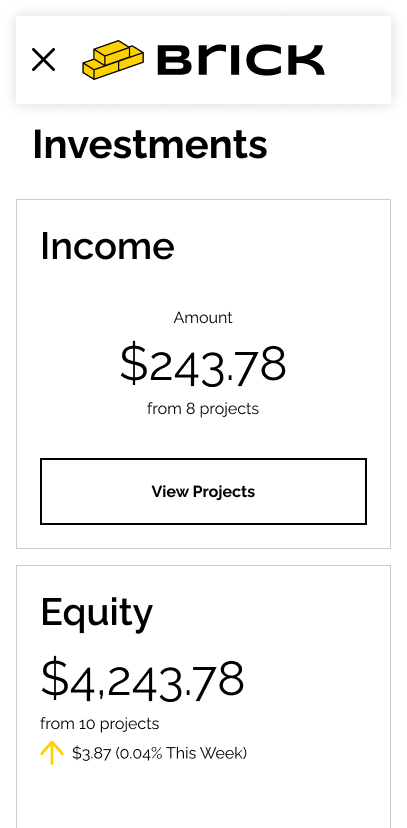Click the yellow brick stack logo icon
The height and width of the screenshot is (828, 407).
point(113,60)
